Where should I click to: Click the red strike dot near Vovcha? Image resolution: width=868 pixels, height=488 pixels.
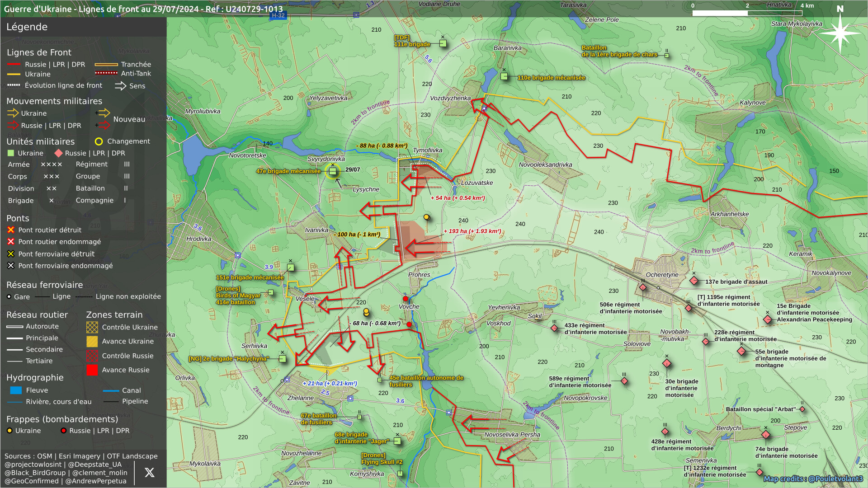pyautogui.click(x=406, y=299)
